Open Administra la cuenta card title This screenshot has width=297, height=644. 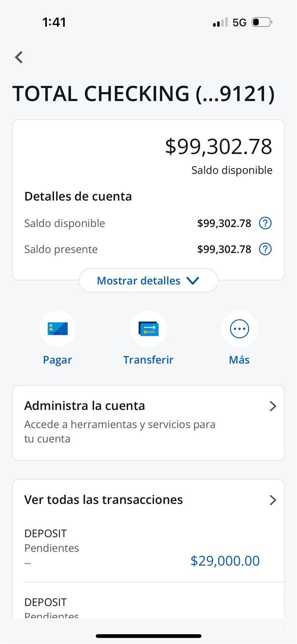tap(85, 406)
